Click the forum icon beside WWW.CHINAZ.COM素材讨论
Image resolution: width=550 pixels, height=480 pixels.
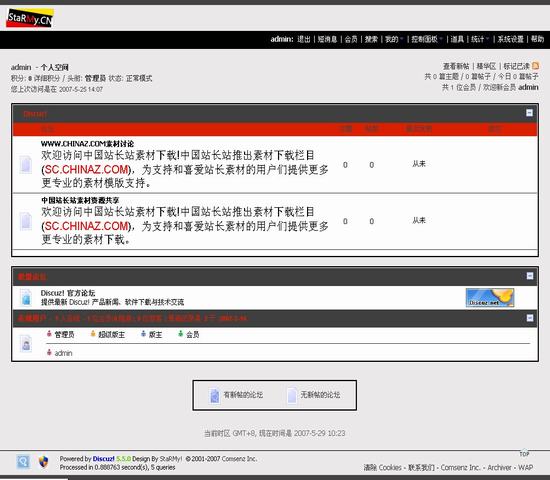26,164
